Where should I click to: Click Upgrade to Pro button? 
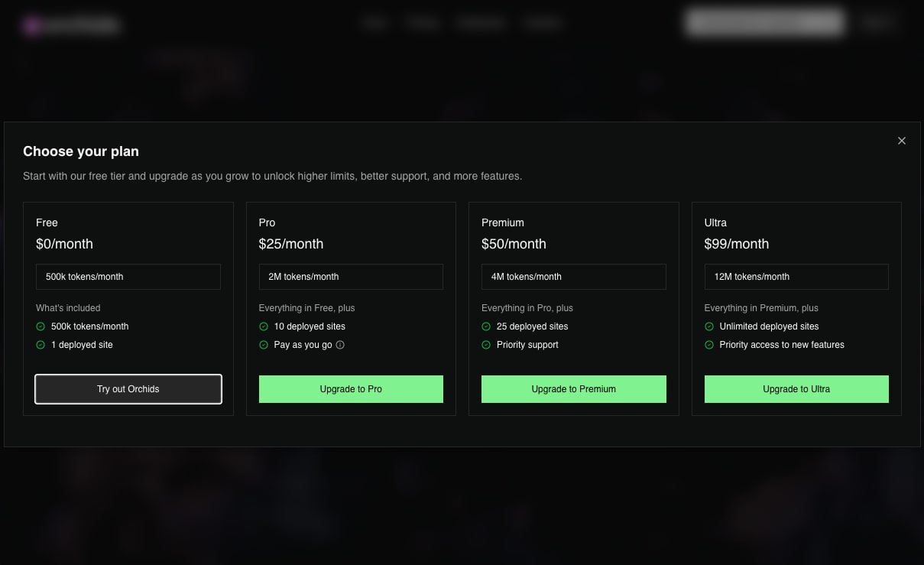click(351, 389)
